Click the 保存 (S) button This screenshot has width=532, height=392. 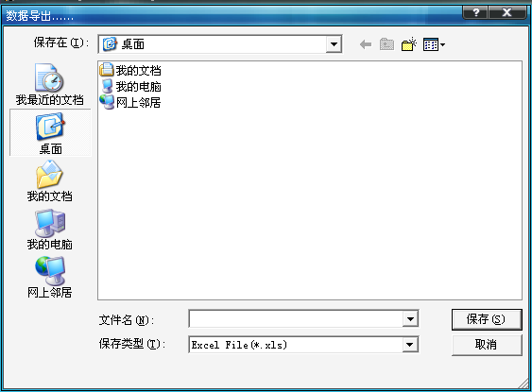(487, 319)
